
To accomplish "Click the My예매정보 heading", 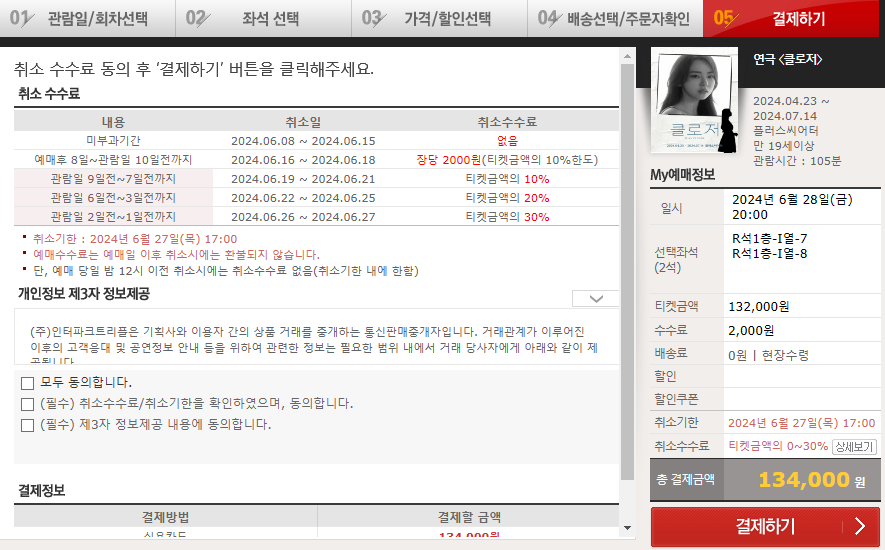I will pyautogui.click(x=682, y=175).
